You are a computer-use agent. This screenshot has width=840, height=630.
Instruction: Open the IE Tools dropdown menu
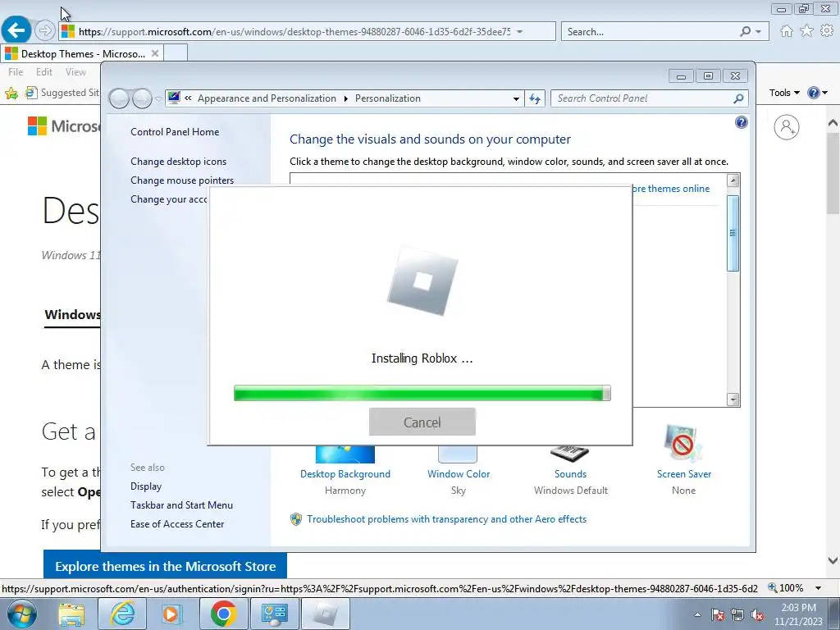tap(784, 93)
